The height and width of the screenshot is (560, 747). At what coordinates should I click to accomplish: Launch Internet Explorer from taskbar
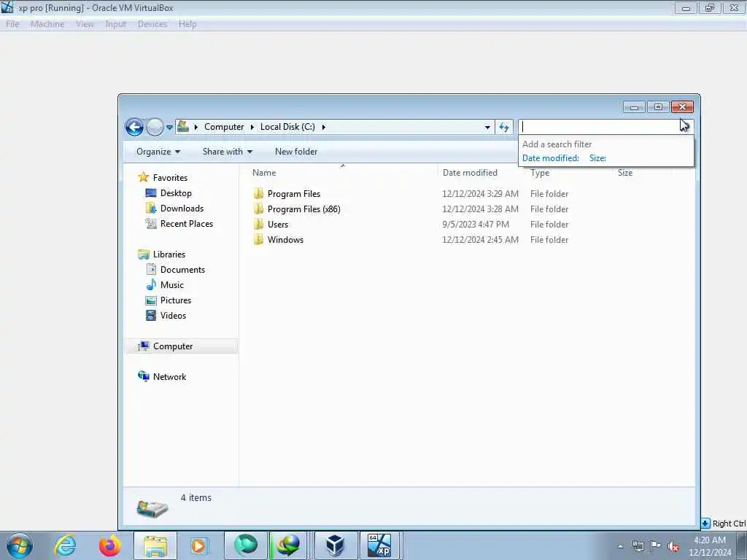coord(65,545)
